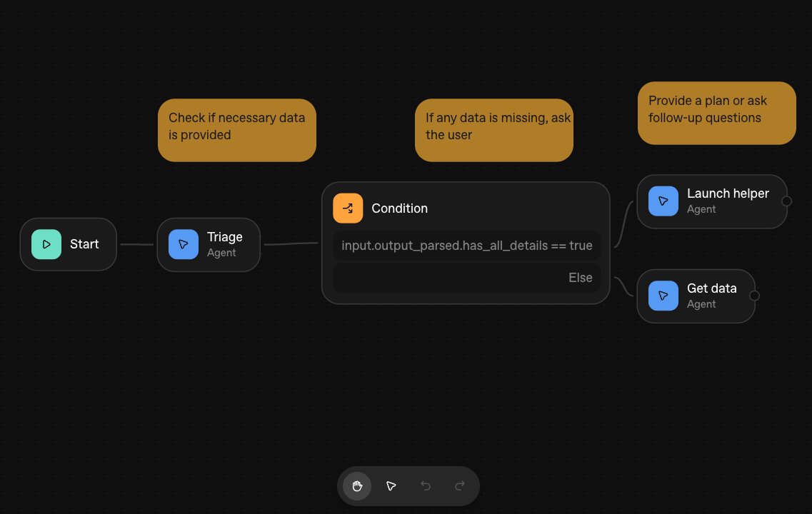Toggle pan mode in bottom toolbar
The image size is (812, 514).
click(x=356, y=486)
